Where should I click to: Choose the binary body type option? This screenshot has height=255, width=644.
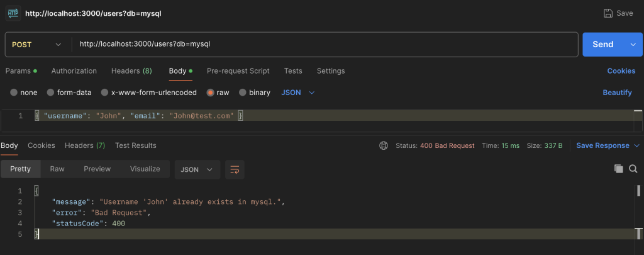click(243, 93)
